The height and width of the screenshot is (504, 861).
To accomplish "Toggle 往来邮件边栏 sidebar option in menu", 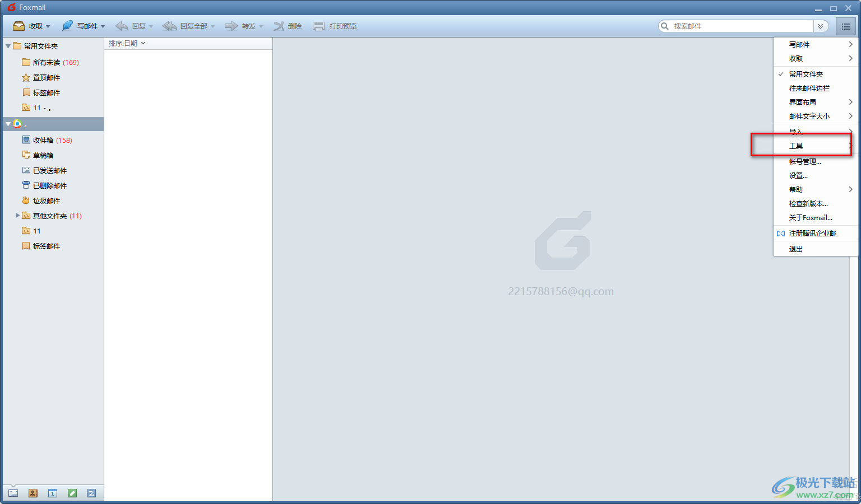I will tap(816, 88).
